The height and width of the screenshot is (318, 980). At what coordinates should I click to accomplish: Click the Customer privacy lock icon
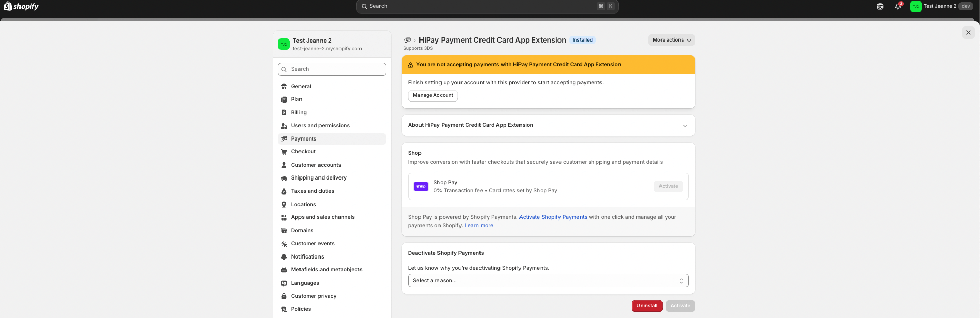tap(284, 296)
